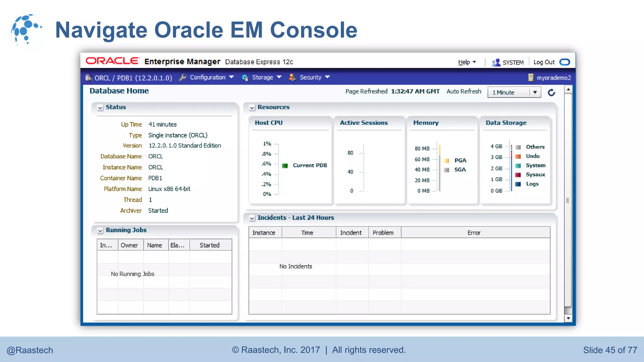Sort by Started column in Running Jobs
The image size is (644, 362).
point(211,245)
